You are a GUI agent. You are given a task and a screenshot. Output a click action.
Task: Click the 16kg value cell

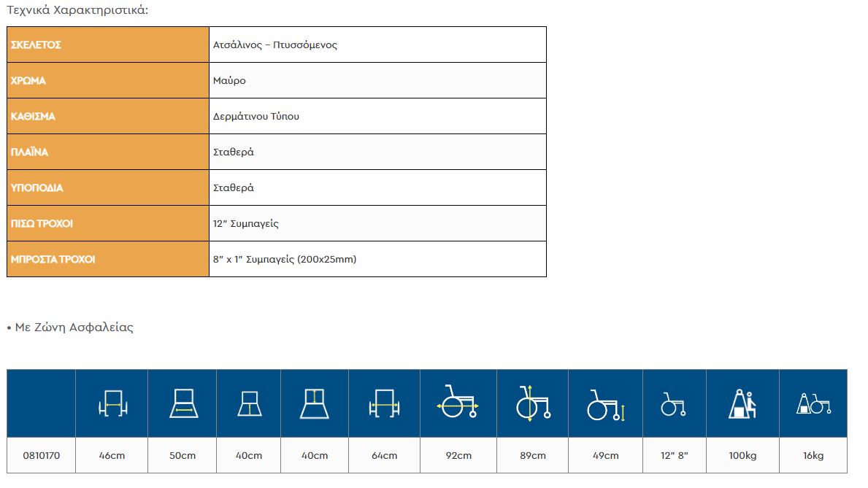(813, 455)
